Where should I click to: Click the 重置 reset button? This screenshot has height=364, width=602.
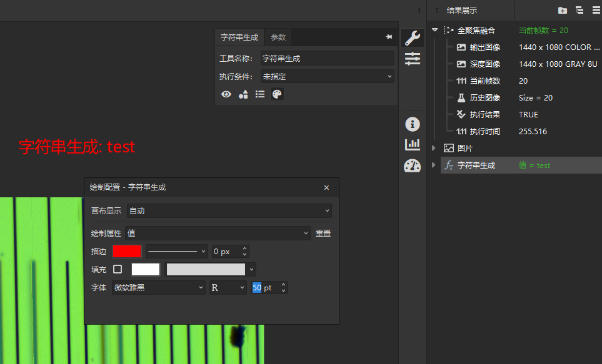(323, 233)
